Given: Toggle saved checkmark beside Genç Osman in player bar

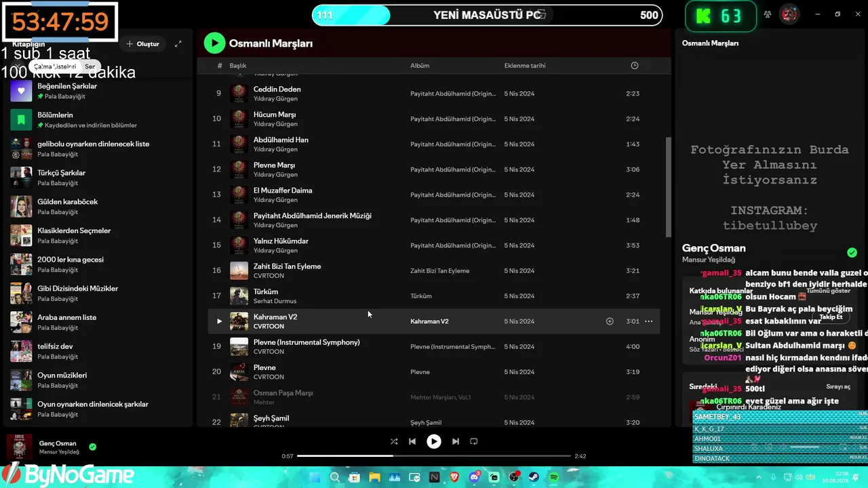Looking at the screenshot, I should [93, 447].
